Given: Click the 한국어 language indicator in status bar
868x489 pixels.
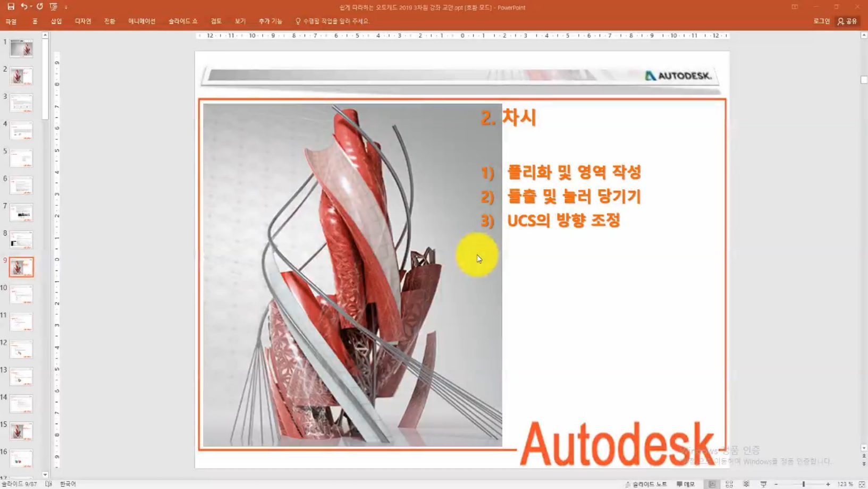Looking at the screenshot, I should pyautogui.click(x=69, y=484).
